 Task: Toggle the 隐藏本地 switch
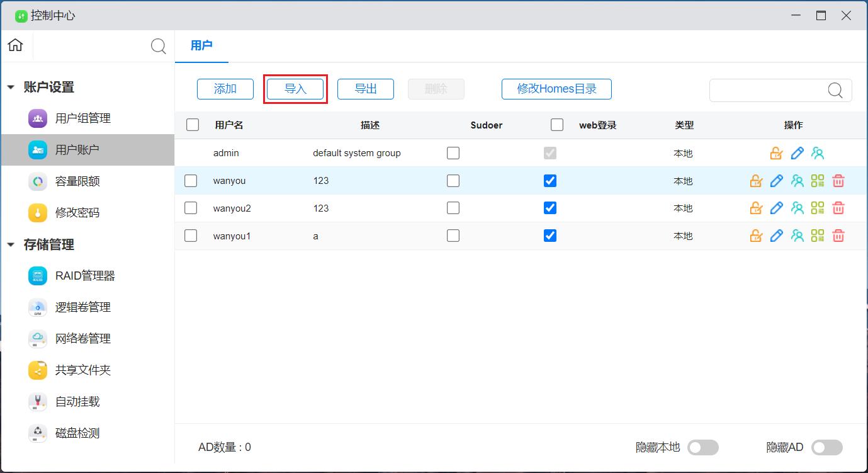(702, 448)
